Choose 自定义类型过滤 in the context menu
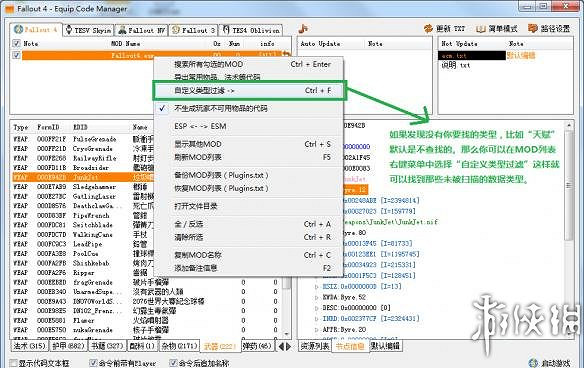 click(248, 91)
